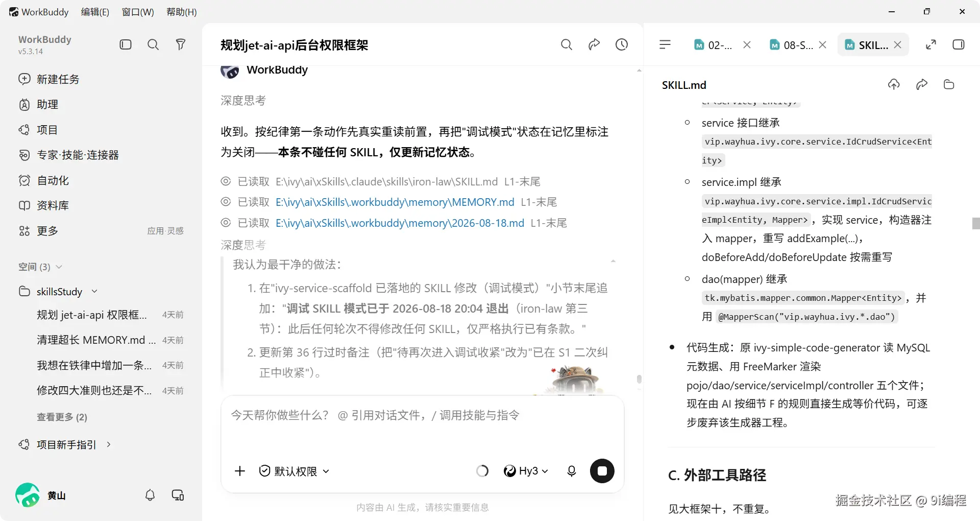Click the SKILL.md panel scrollbar thumb
The width and height of the screenshot is (980, 521).
976,223
